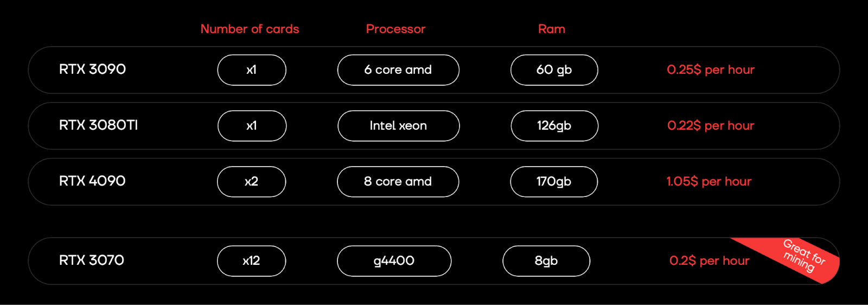Click the 1.05$ per hour price

709,182
